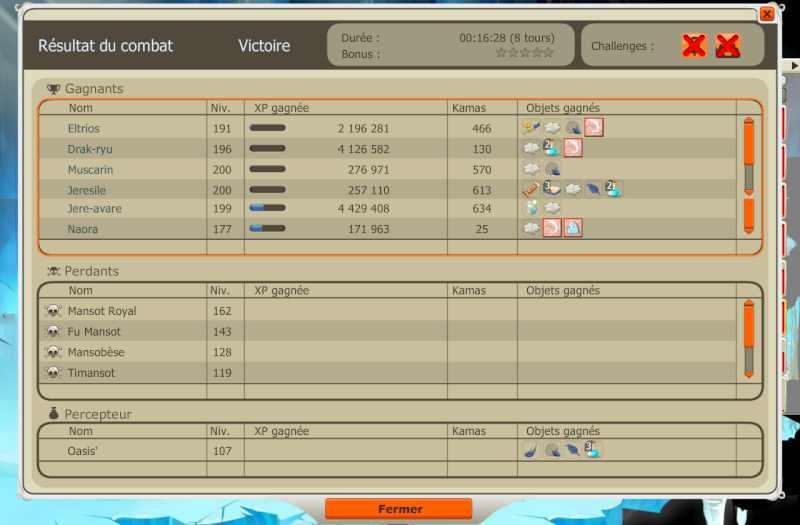
Task: Click the up arrow of the Gagnants scrollbar
Action: pyautogui.click(x=749, y=120)
